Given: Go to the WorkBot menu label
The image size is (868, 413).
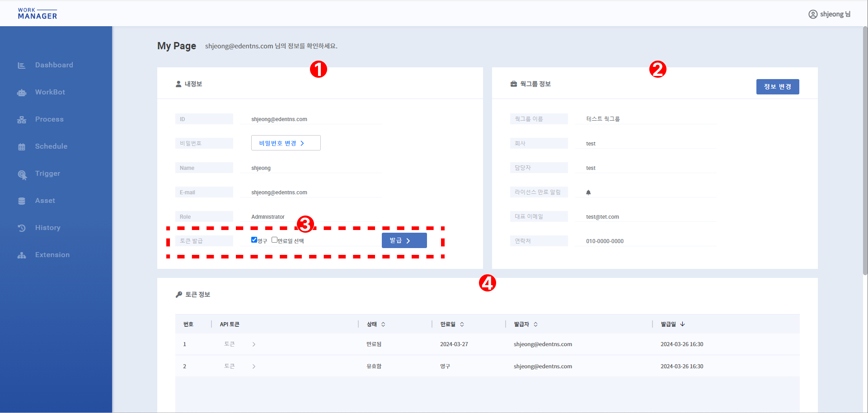Looking at the screenshot, I should 50,92.
